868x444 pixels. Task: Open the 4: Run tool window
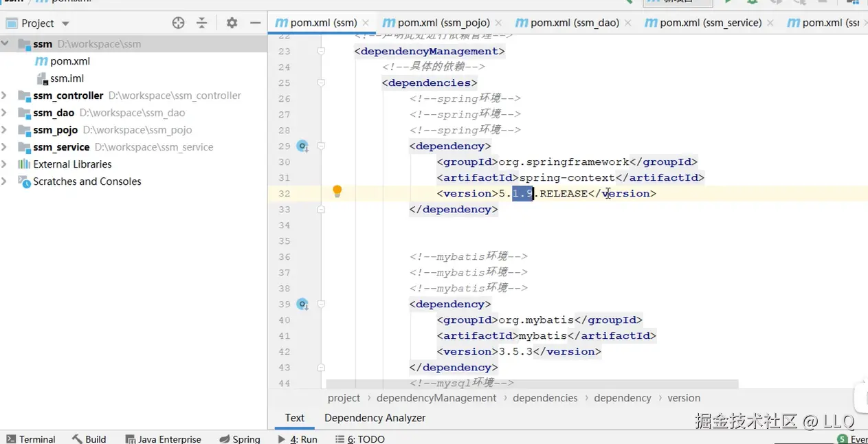(298, 439)
